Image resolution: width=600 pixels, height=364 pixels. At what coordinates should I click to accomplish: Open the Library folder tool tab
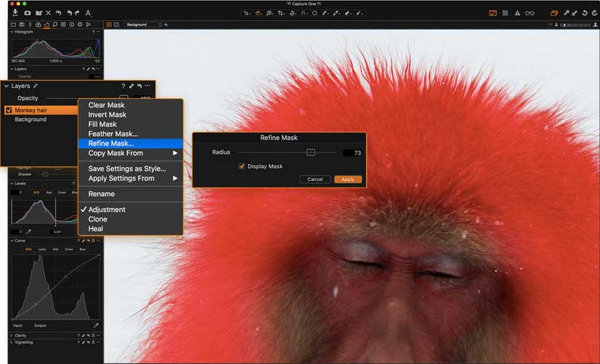(x=13, y=25)
